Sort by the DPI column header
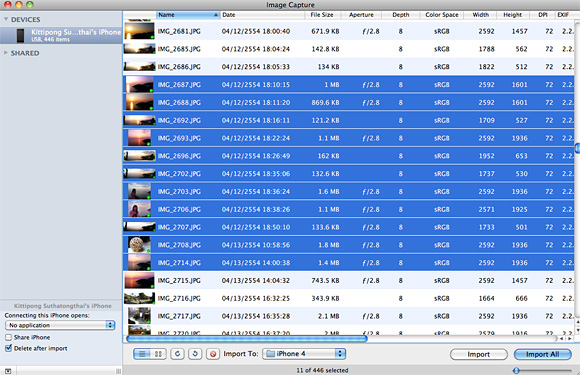 [543, 15]
